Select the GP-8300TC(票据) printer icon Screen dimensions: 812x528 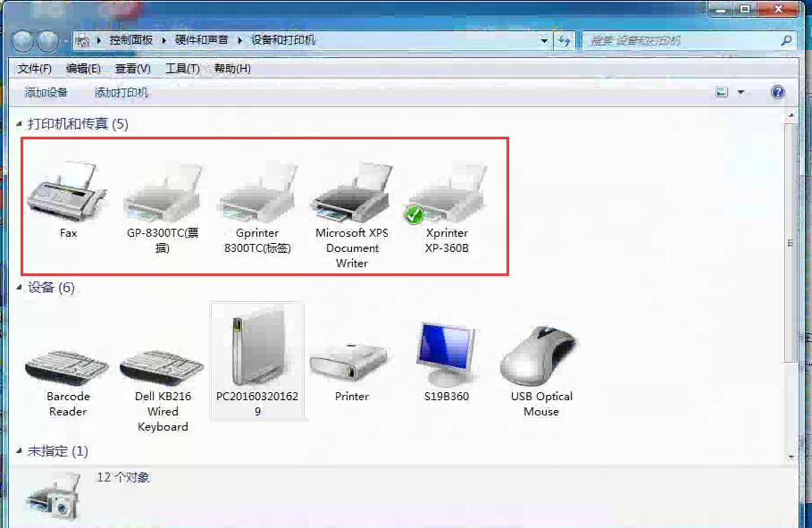[163, 193]
